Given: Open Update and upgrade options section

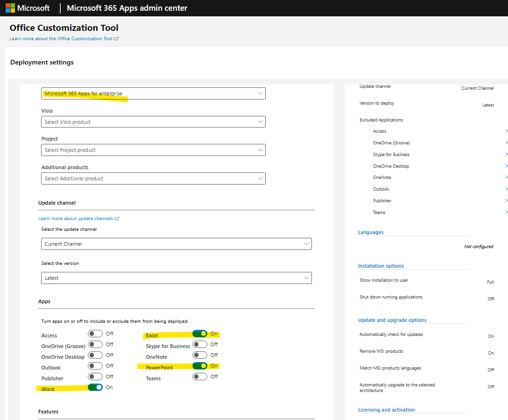Looking at the screenshot, I should tap(392, 320).
